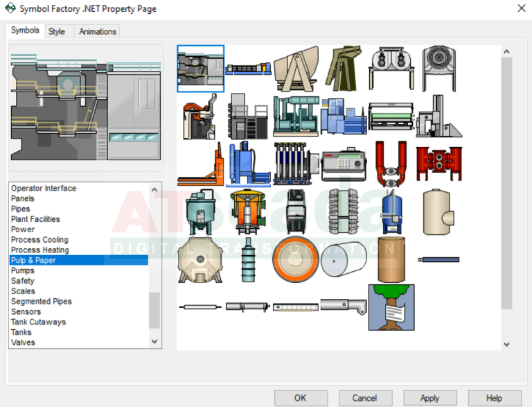Pick the multi-cylinder rack machine symbol
532x407 pixels.
296,164
